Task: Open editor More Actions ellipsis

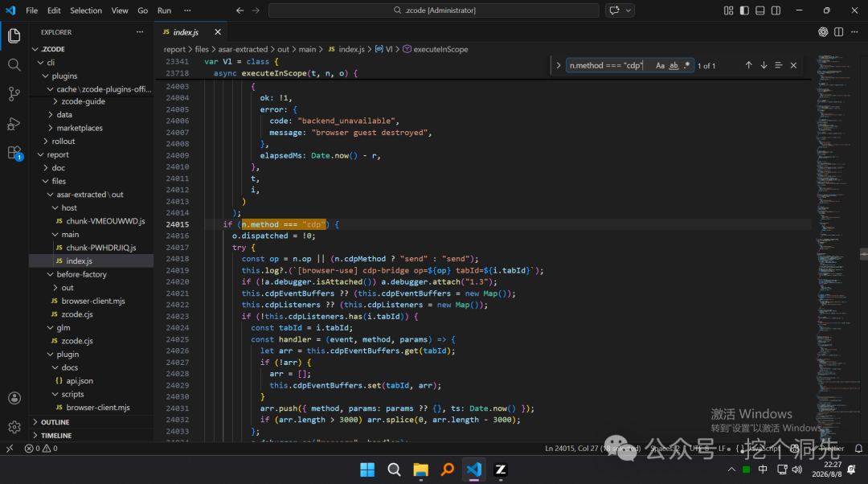Action: [x=854, y=32]
